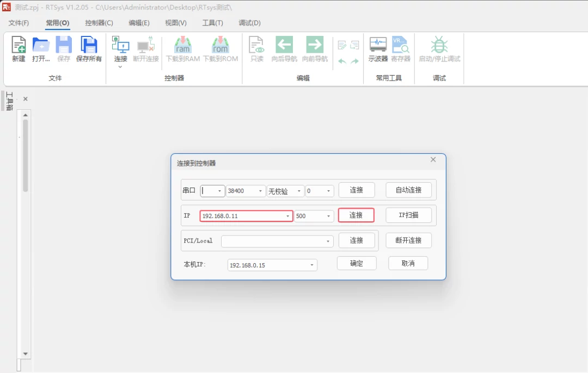Click the 保存所有 save all icon
The width and height of the screenshot is (588, 373).
click(x=89, y=49)
